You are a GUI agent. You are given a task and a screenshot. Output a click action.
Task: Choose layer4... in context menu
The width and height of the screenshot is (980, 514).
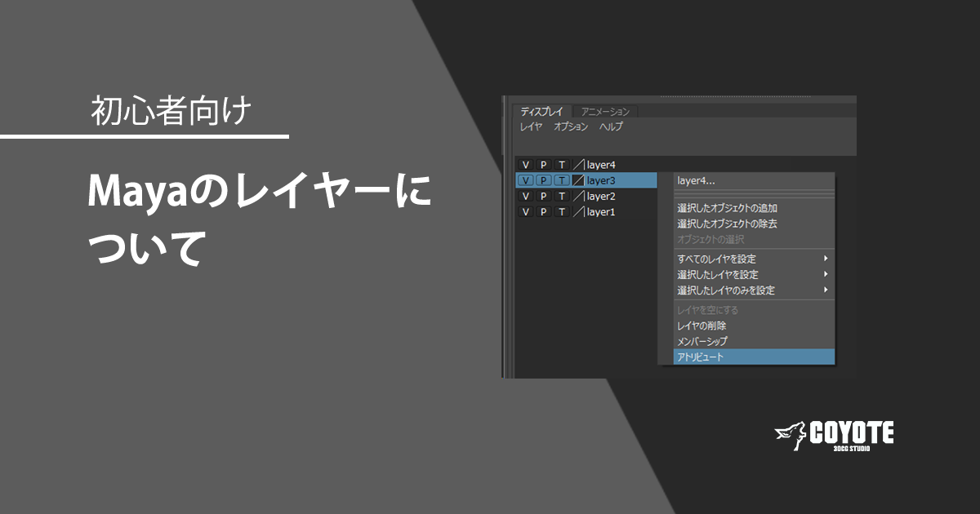pyautogui.click(x=754, y=181)
